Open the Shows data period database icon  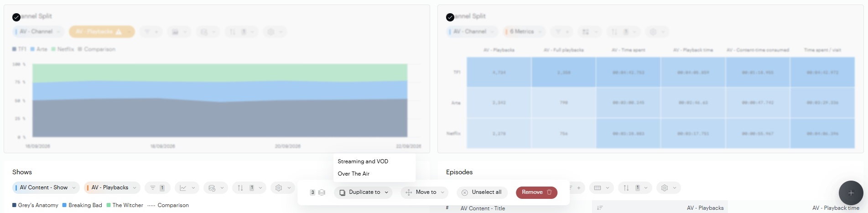pyautogui.click(x=212, y=188)
